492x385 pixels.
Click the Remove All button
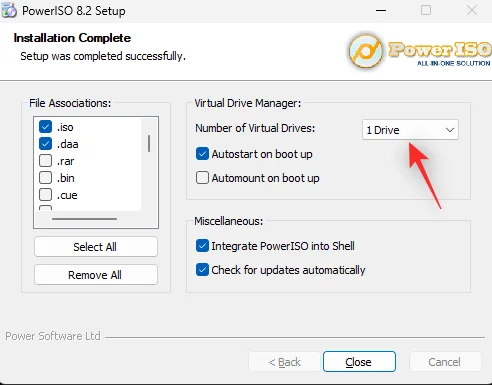click(x=96, y=275)
